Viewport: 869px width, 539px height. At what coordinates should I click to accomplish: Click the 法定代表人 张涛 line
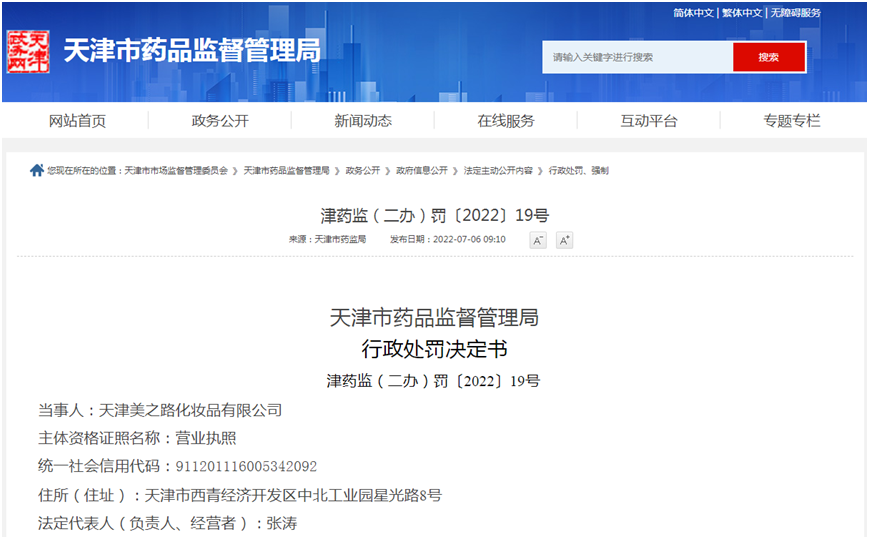[x=167, y=523]
